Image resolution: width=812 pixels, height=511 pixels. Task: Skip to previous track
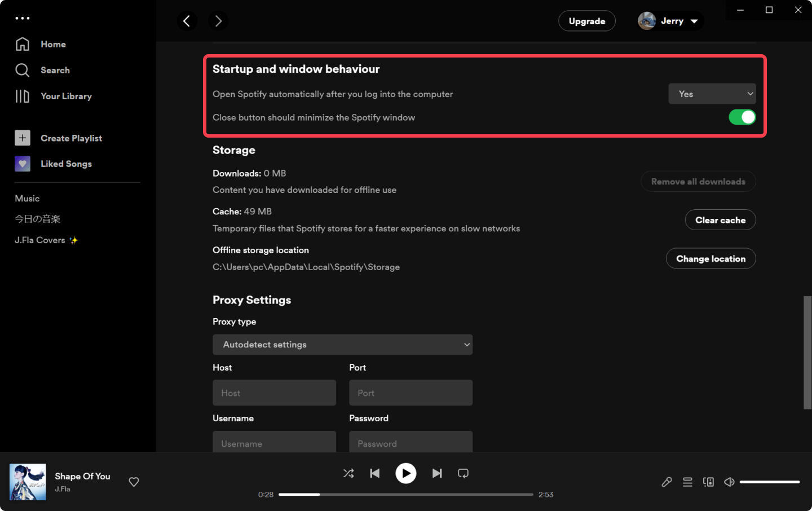point(375,473)
